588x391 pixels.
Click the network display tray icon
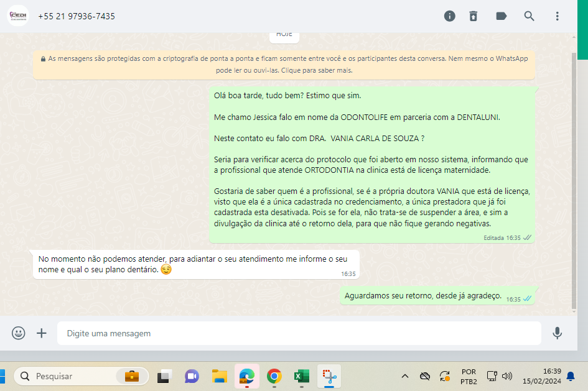pyautogui.click(x=492, y=376)
